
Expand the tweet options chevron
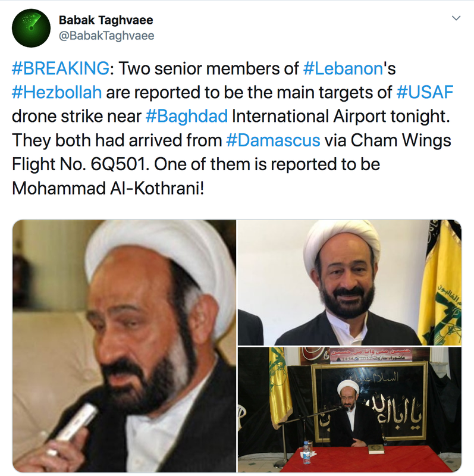tap(456, 18)
